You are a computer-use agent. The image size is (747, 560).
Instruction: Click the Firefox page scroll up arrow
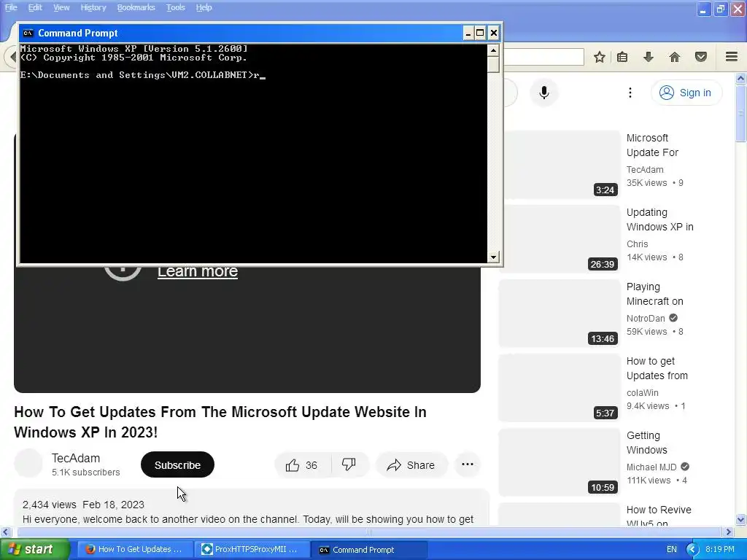click(x=741, y=78)
